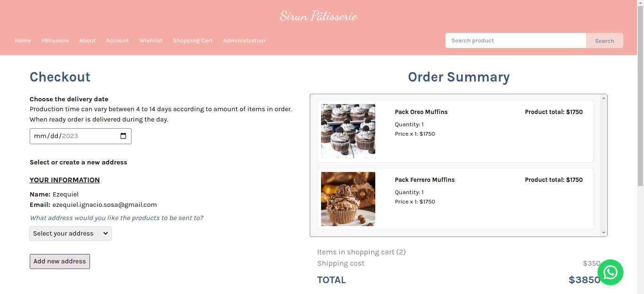This screenshot has width=644, height=294.
Task: Open the Home menu item
Action: coord(23,41)
